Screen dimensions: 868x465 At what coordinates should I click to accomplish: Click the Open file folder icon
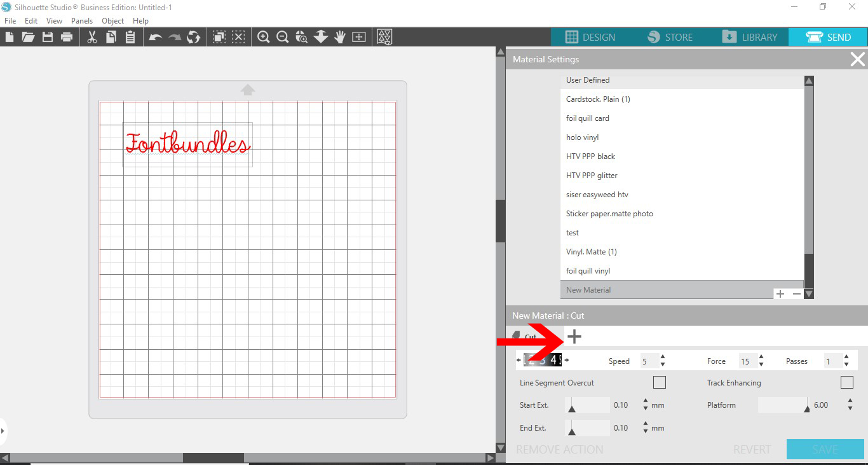(x=28, y=37)
